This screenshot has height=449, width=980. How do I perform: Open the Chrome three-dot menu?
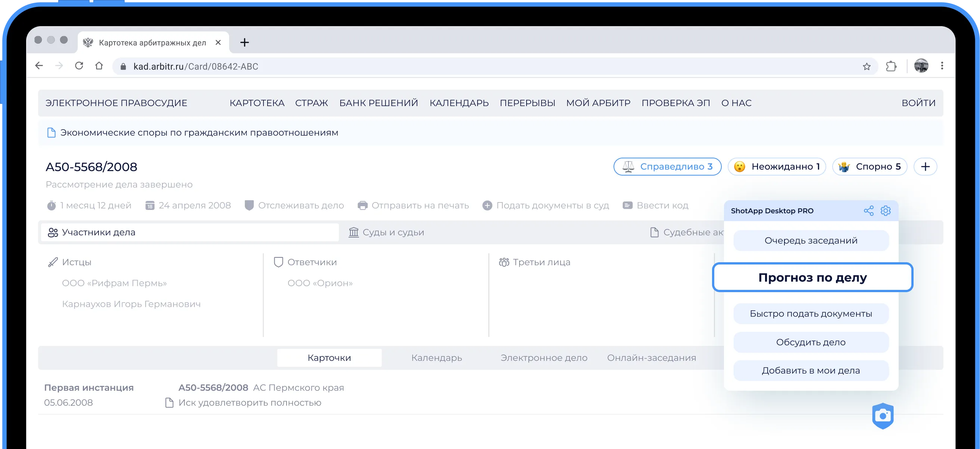click(x=942, y=66)
